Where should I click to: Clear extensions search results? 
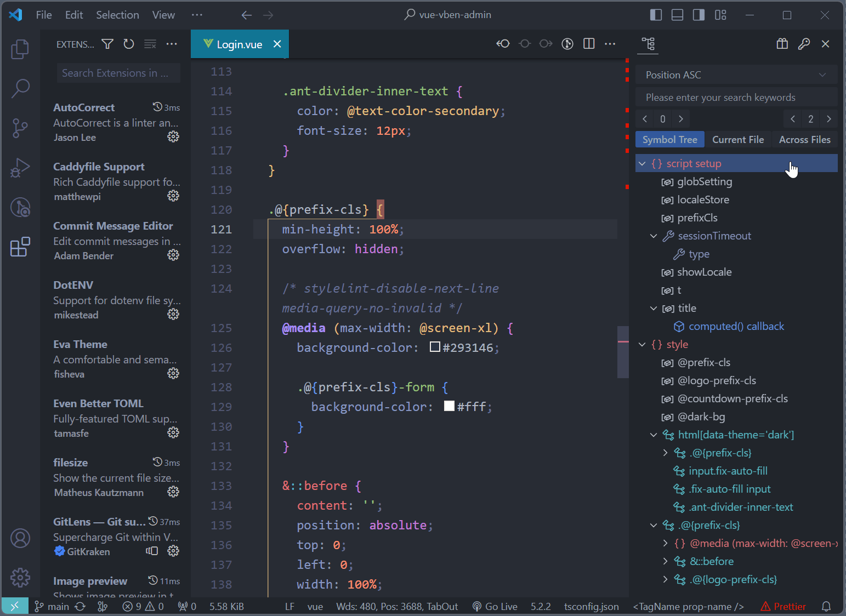pos(150,44)
